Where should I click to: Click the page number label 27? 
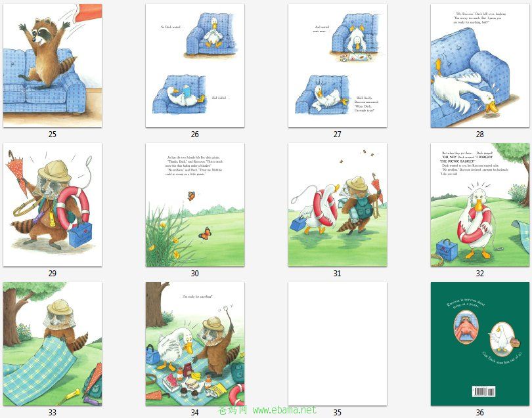[337, 135]
